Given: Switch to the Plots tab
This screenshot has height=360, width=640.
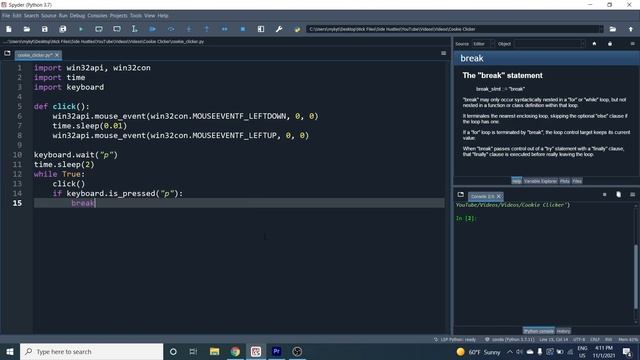Looking at the screenshot, I should [564, 181].
